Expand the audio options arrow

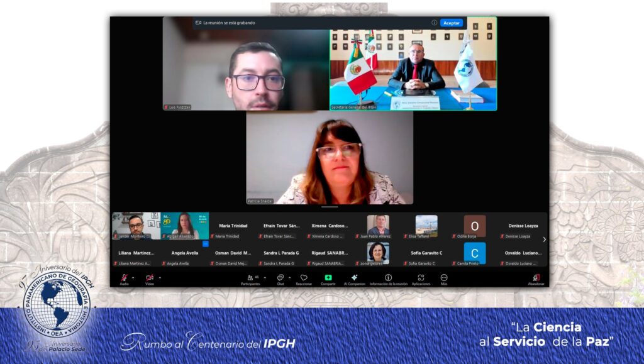(x=133, y=277)
